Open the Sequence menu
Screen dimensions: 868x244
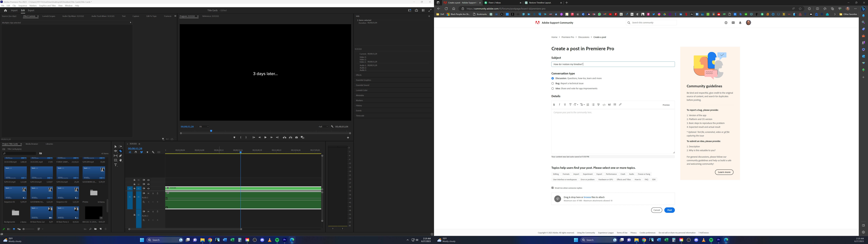(23, 6)
